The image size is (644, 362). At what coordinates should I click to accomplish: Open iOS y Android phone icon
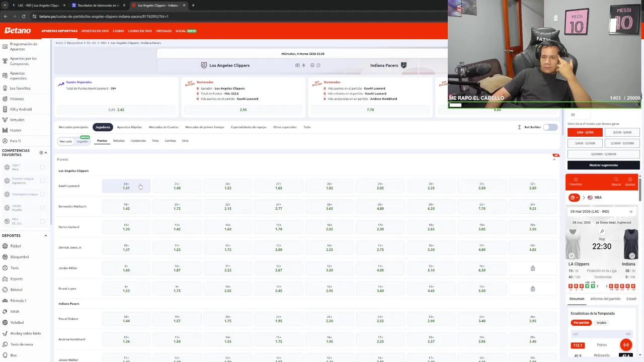(5, 109)
